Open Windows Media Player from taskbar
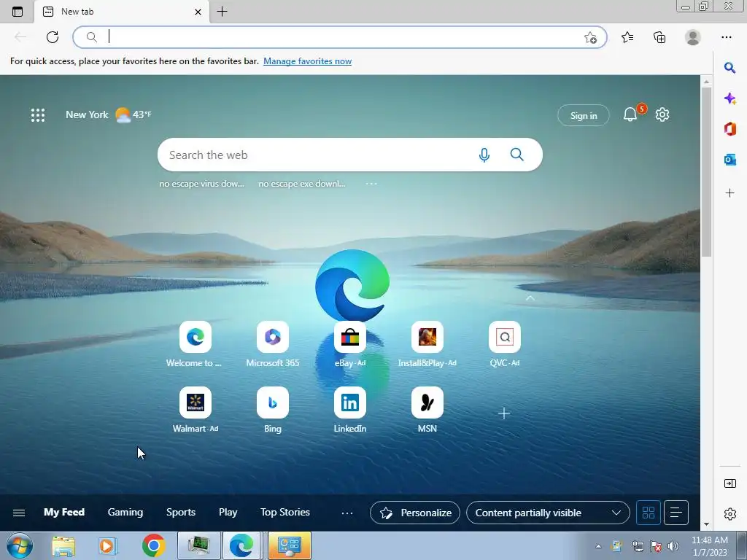 point(108,545)
